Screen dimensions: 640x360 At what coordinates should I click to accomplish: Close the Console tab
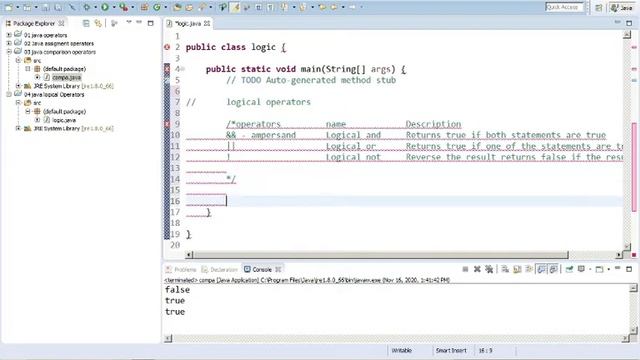278,269
